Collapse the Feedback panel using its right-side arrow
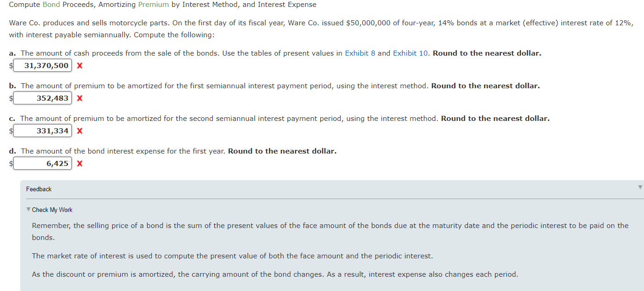644x291 pixels. (639, 187)
